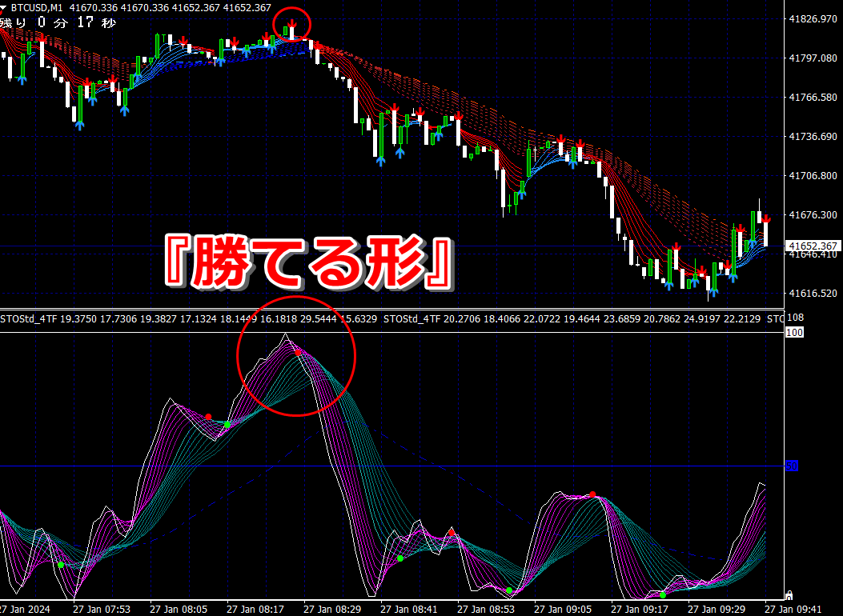Click the 27 Jan 08:05 time label
This screenshot has width=843, height=616.
click(x=179, y=610)
